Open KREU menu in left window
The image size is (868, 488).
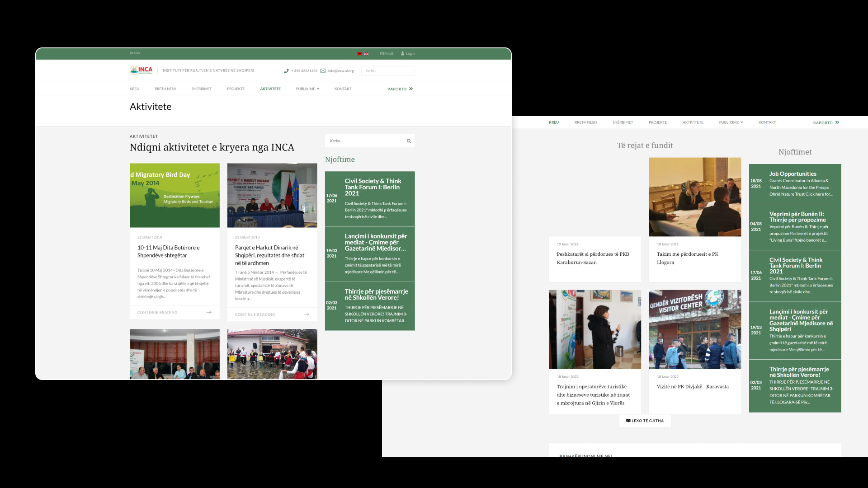(x=134, y=89)
